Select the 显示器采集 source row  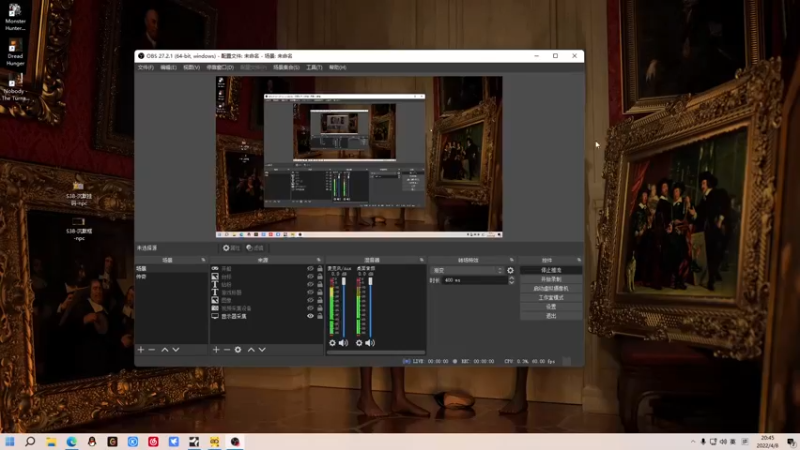(266, 316)
